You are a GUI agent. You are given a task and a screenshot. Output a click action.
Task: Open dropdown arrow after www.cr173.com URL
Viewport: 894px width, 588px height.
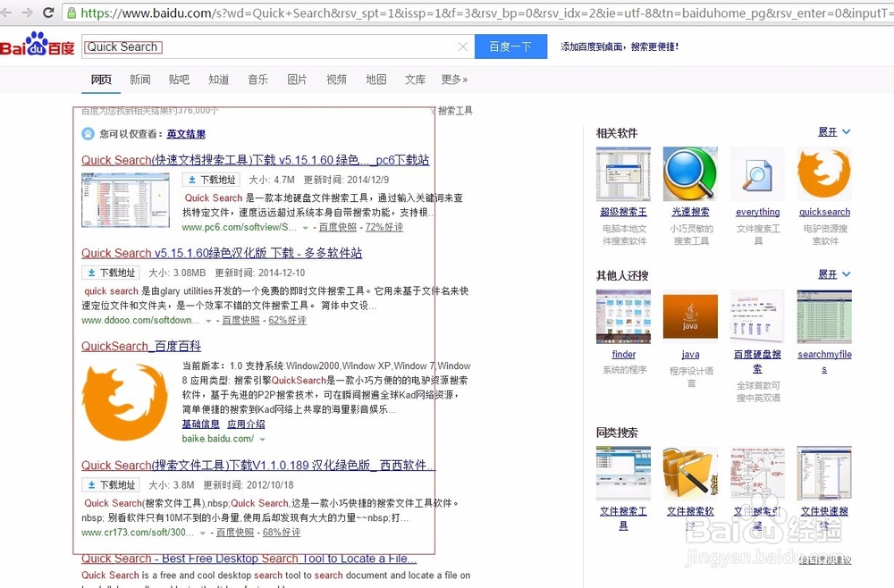(202, 533)
